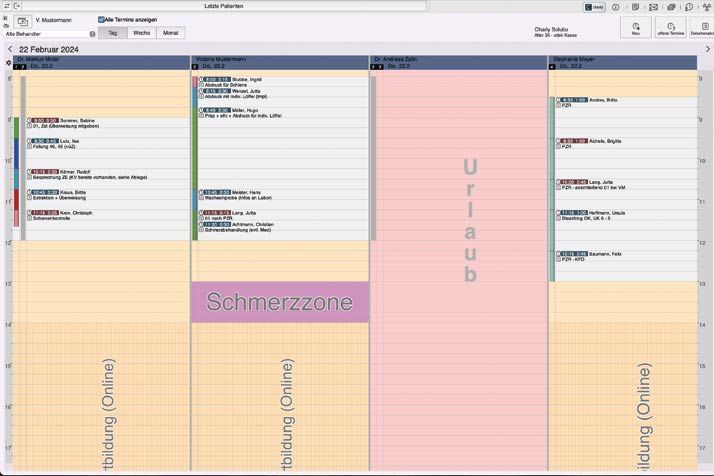Image resolution: width=714 pixels, height=476 pixels.
Task: Click the swap arrows icon at top-left
Action: point(6,6)
